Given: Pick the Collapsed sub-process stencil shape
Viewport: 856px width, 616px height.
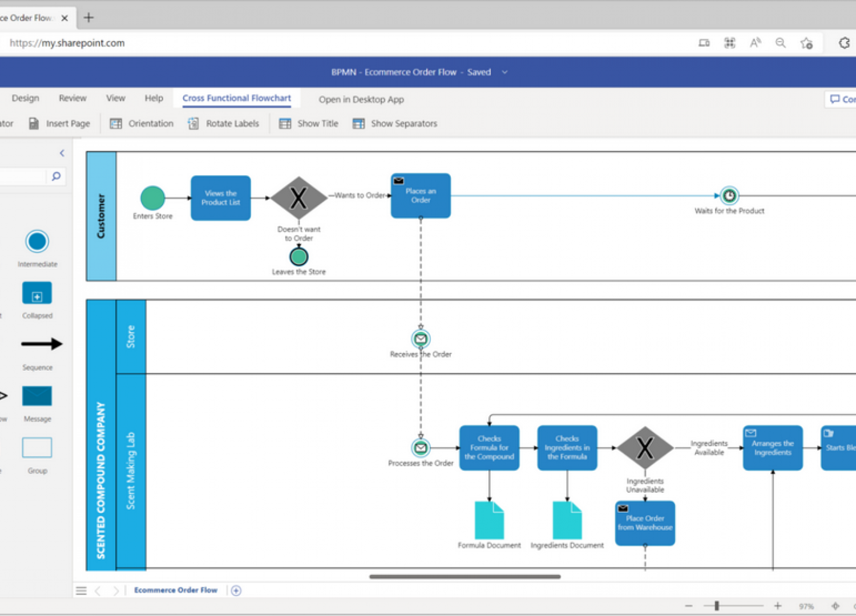Looking at the screenshot, I should (x=37, y=293).
